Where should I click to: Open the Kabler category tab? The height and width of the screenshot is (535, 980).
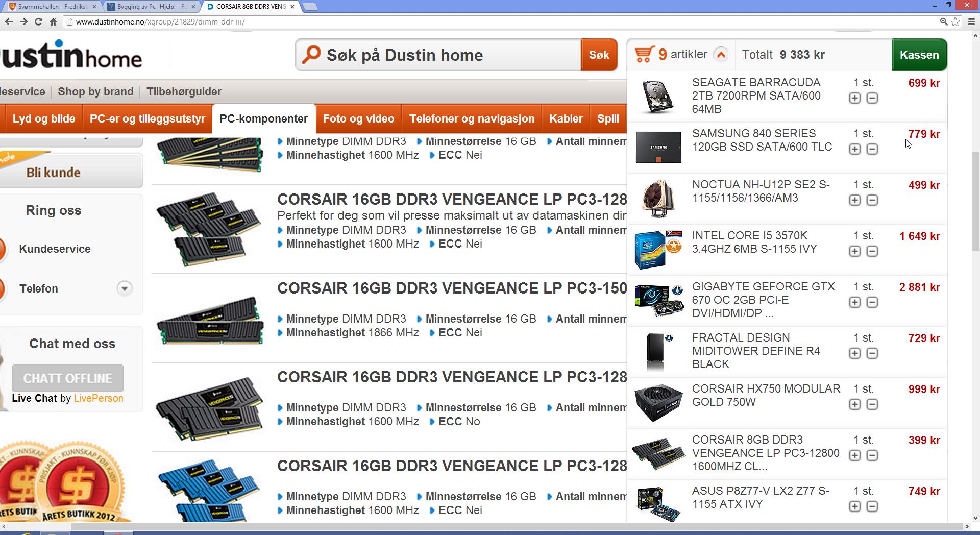[x=566, y=119]
